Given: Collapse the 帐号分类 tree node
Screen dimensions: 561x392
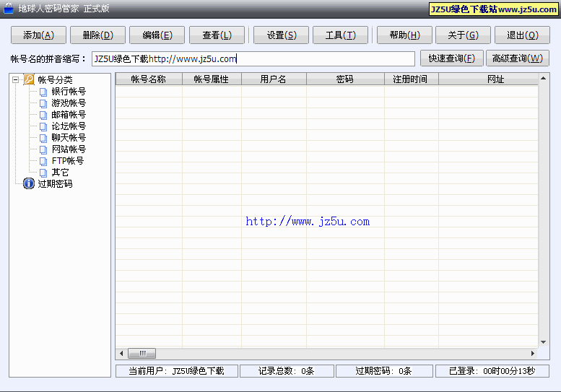Looking at the screenshot, I should tap(15, 79).
